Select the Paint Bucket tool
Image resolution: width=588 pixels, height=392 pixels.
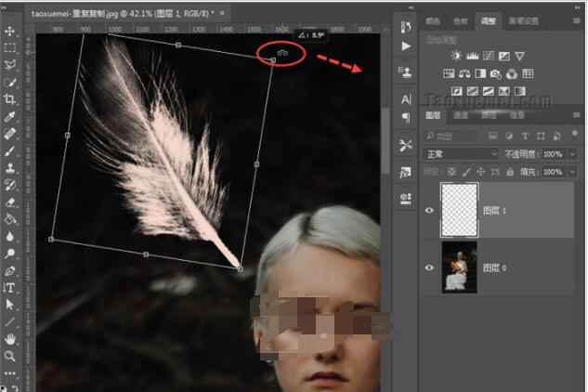(9, 219)
